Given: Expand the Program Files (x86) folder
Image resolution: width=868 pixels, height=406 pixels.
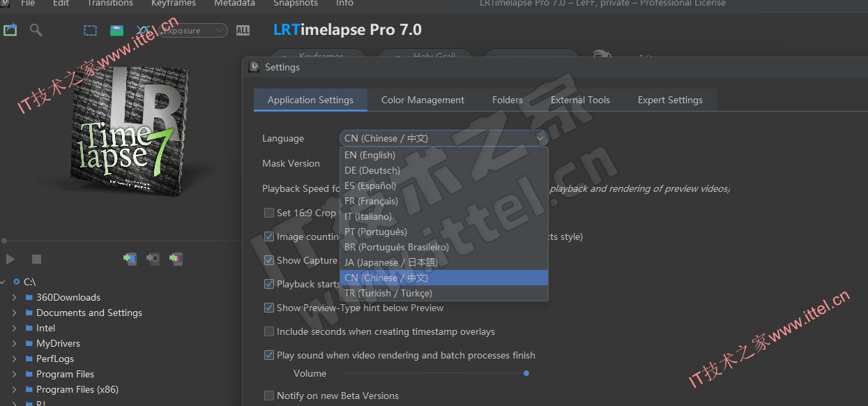Looking at the screenshot, I should tap(14, 389).
